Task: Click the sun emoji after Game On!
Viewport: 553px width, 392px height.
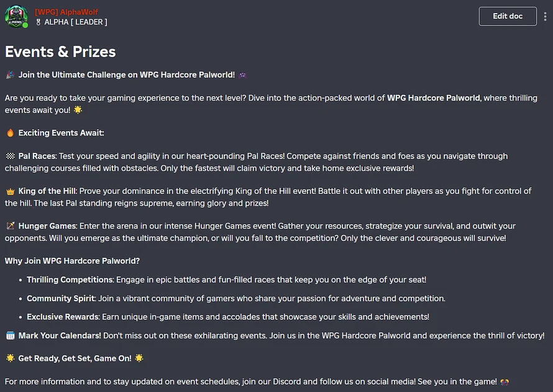Action: (x=139, y=358)
